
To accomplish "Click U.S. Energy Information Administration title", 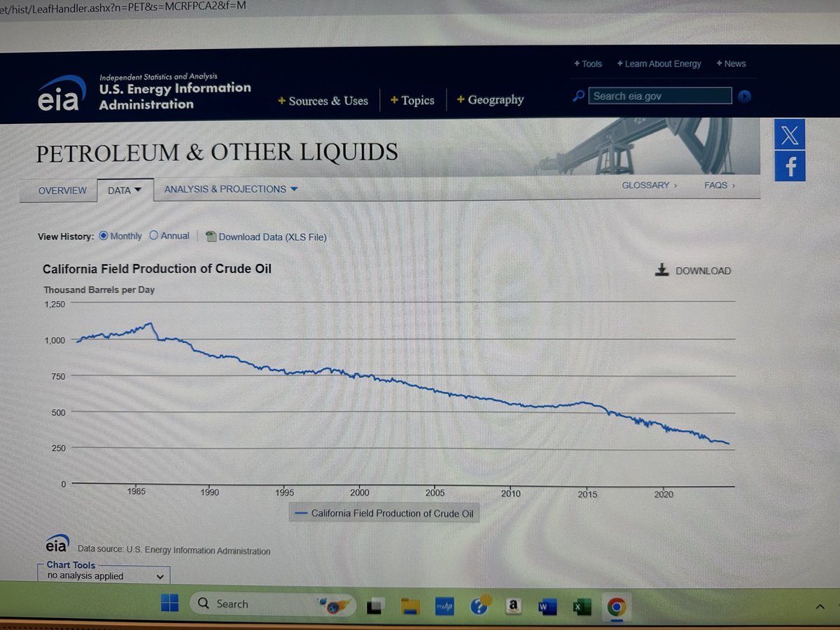I will pos(175,96).
